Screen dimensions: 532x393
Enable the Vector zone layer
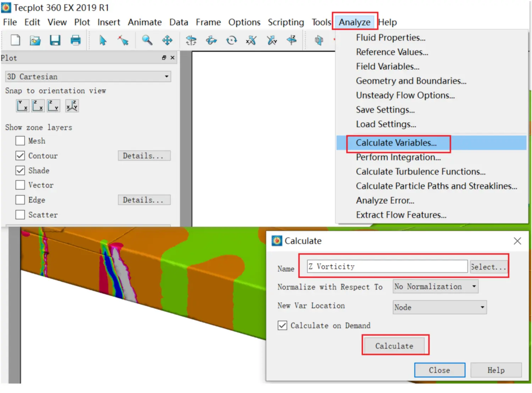pyautogui.click(x=20, y=185)
